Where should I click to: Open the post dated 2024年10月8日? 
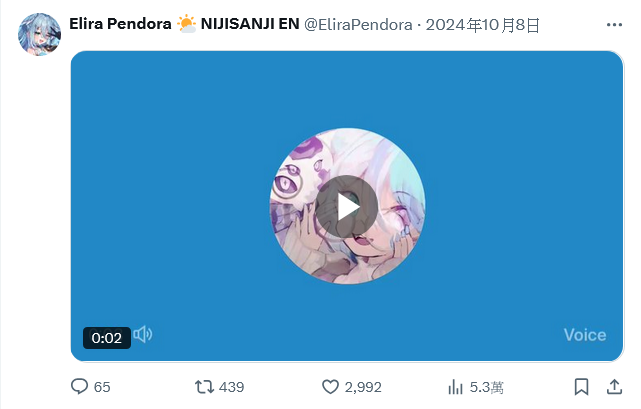(x=483, y=25)
